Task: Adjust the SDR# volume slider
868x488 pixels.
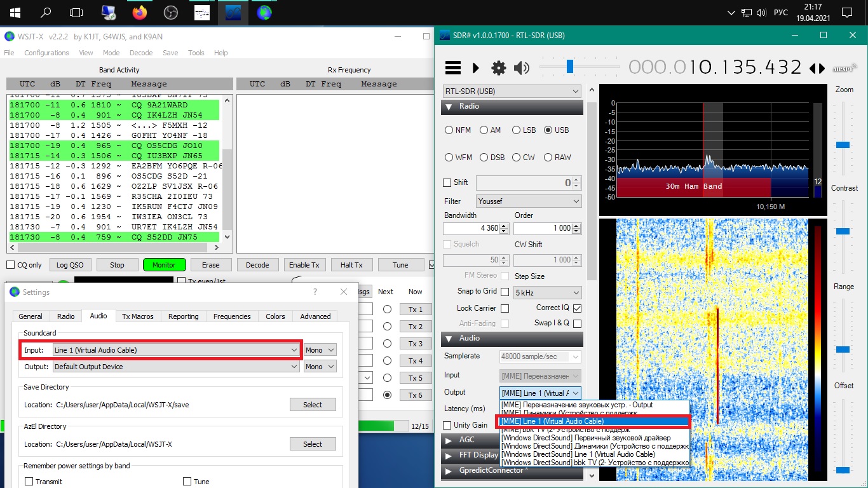Action: click(x=570, y=66)
